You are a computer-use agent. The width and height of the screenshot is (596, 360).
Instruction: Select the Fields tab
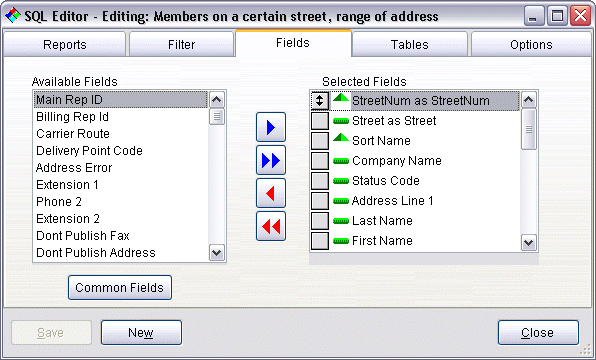tap(293, 43)
